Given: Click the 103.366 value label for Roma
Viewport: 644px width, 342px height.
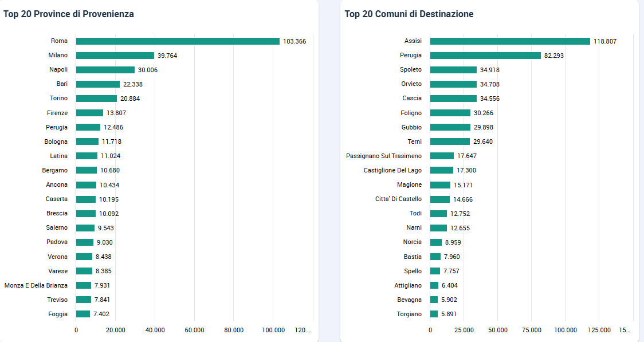Looking at the screenshot, I should coord(294,41).
